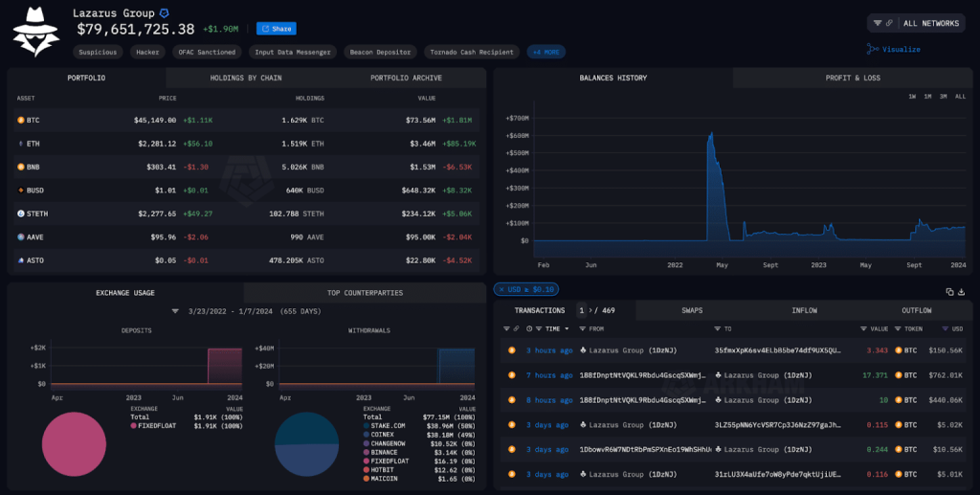Click the copy icon above the transactions table
The height and width of the screenshot is (495, 980).
pos(949,291)
